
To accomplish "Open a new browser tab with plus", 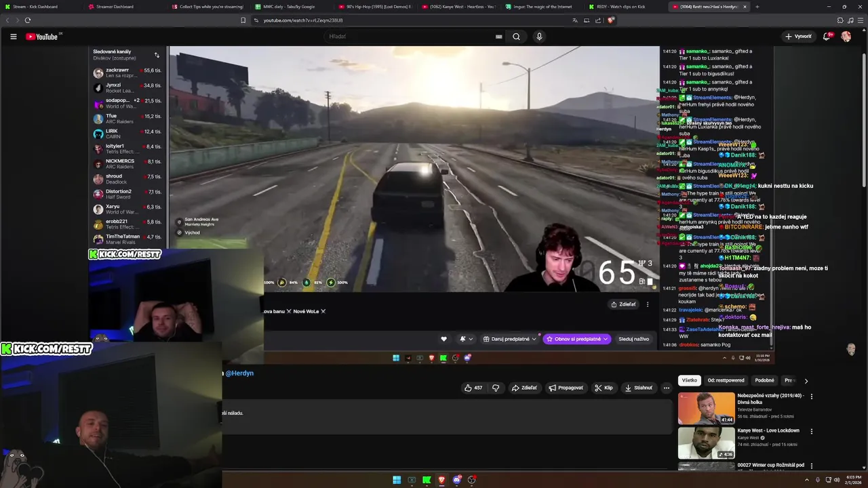I will (757, 7).
